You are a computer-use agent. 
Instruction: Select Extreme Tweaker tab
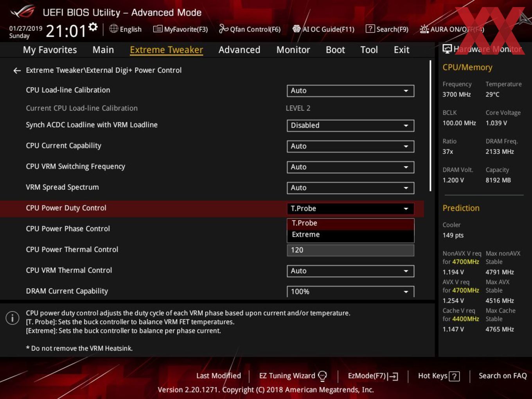click(x=166, y=50)
